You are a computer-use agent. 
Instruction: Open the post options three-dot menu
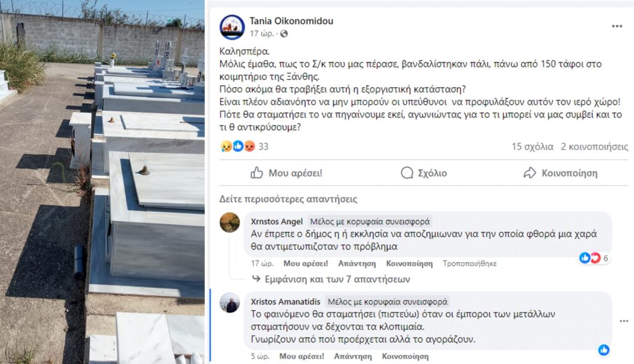617,26
